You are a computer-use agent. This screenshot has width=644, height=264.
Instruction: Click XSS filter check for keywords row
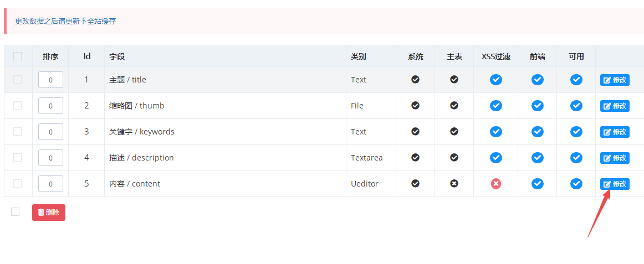pos(495,132)
